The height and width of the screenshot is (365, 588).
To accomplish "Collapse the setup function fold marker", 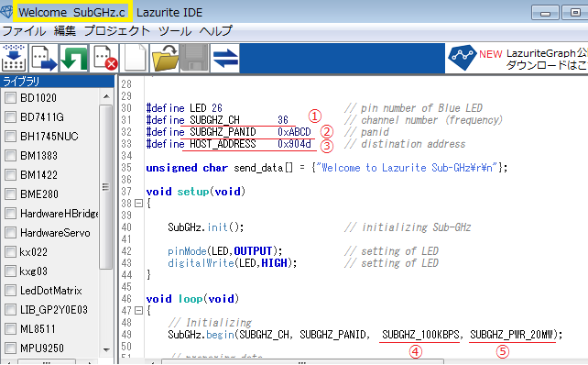I will (x=138, y=204).
